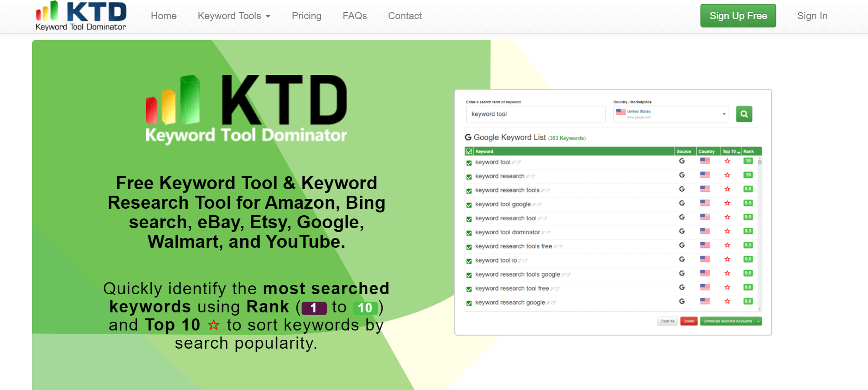Uncheck the 'keyword tool dominator' row checkbox
The height and width of the screenshot is (390, 868).
click(x=469, y=233)
